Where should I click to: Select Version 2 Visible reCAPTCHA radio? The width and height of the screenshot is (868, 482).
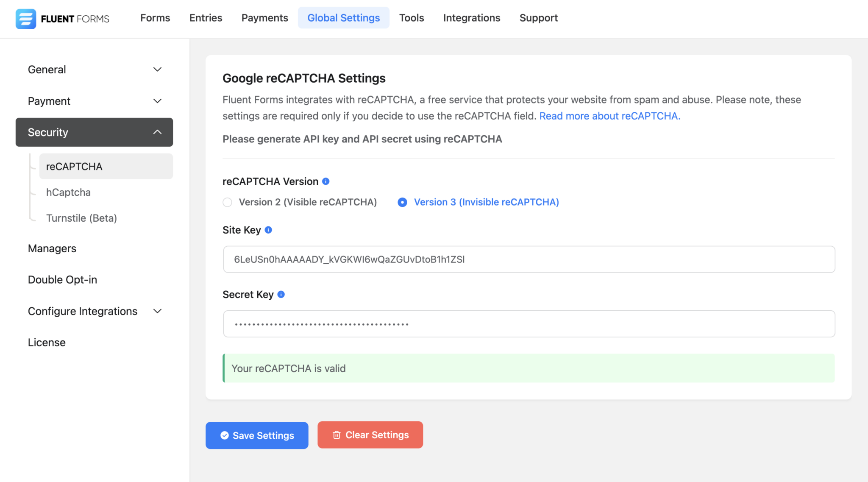click(228, 202)
